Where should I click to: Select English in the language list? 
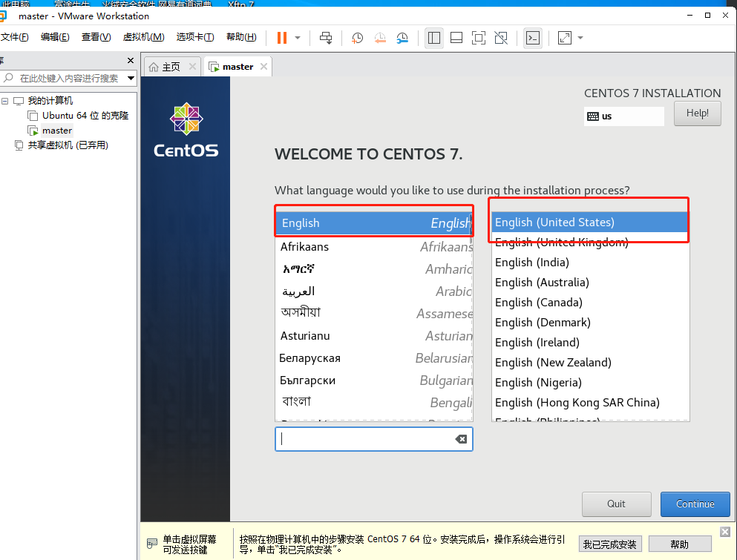[x=374, y=223]
